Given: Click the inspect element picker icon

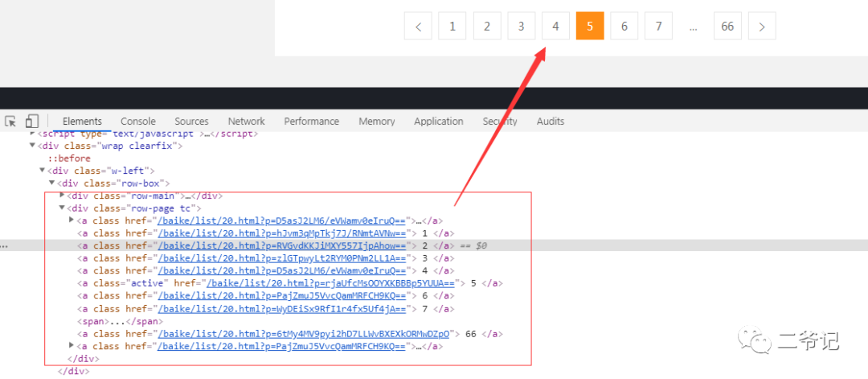Looking at the screenshot, I should click(10, 122).
